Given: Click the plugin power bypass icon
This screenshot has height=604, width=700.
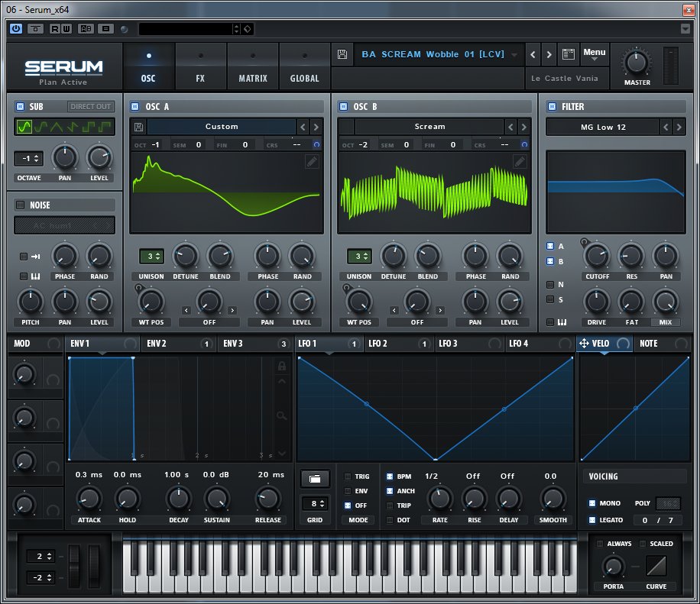Looking at the screenshot, I should point(16,29).
